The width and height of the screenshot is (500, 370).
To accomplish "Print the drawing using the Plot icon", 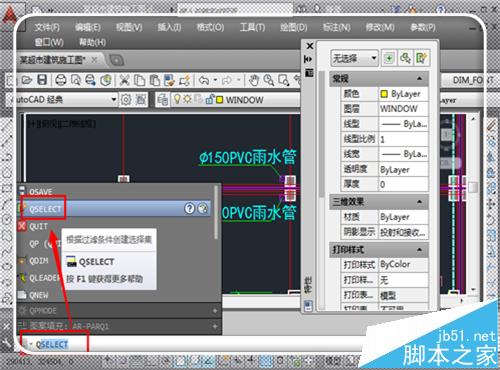I will point(61,80).
